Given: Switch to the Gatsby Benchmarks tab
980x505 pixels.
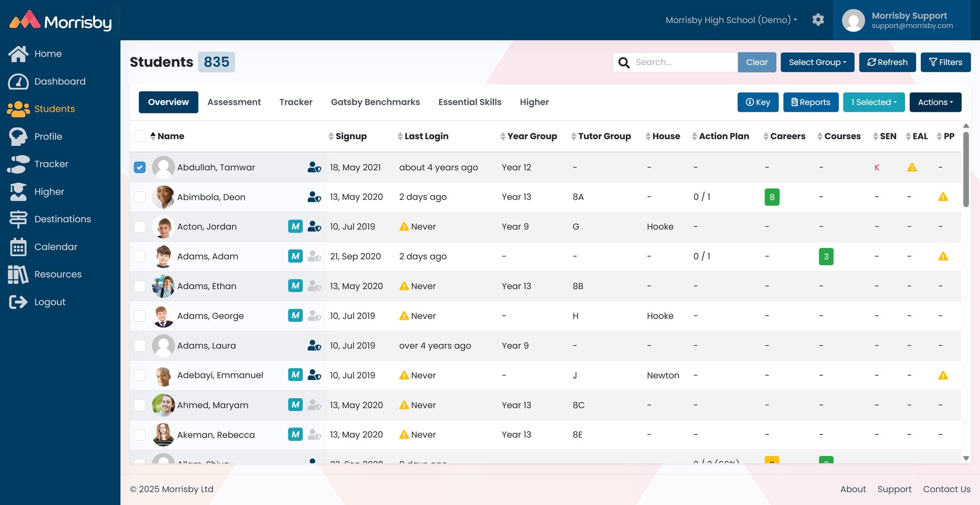Looking at the screenshot, I should point(375,102).
